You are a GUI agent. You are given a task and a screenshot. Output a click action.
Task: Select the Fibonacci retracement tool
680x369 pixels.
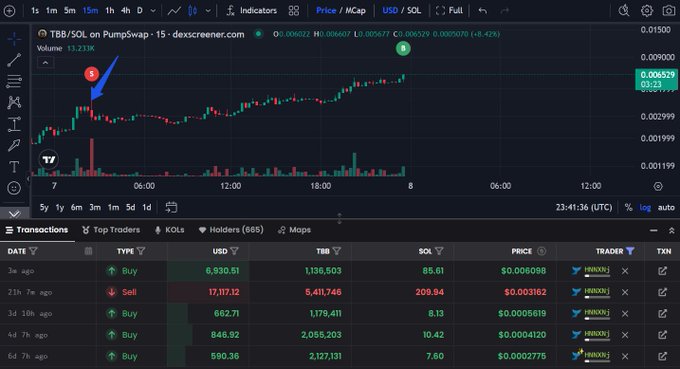pyautogui.click(x=14, y=81)
